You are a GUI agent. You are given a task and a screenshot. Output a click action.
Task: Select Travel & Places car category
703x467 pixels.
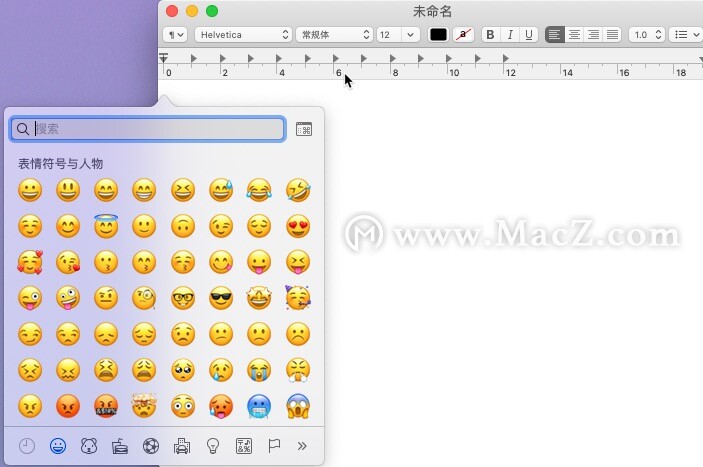pyautogui.click(x=182, y=446)
